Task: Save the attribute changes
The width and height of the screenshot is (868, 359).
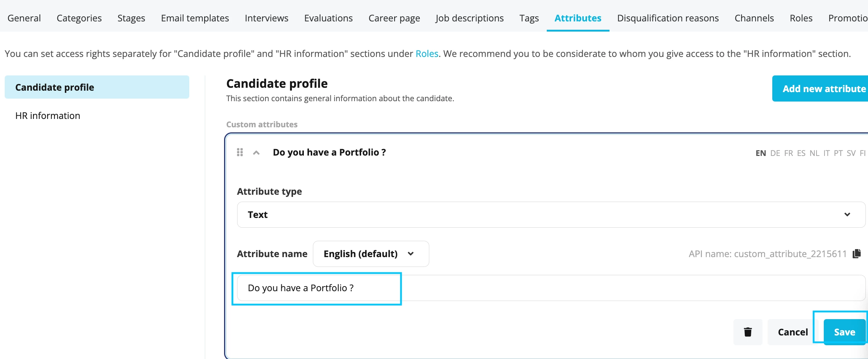Action: tap(844, 332)
